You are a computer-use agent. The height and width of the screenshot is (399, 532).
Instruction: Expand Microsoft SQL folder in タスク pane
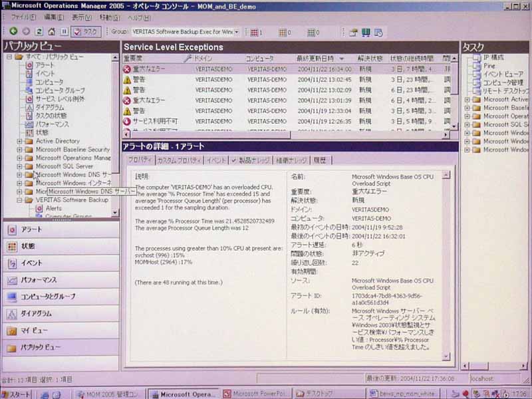[x=467, y=124]
